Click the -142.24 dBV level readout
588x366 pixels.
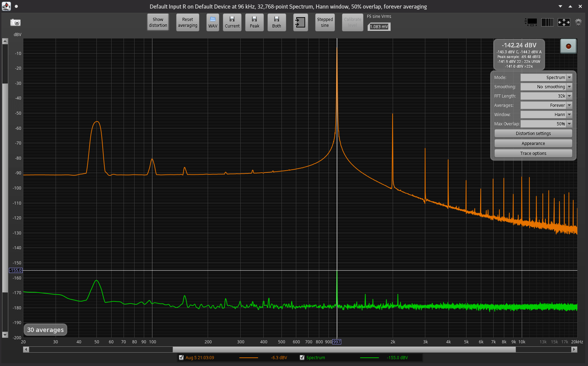[519, 45]
